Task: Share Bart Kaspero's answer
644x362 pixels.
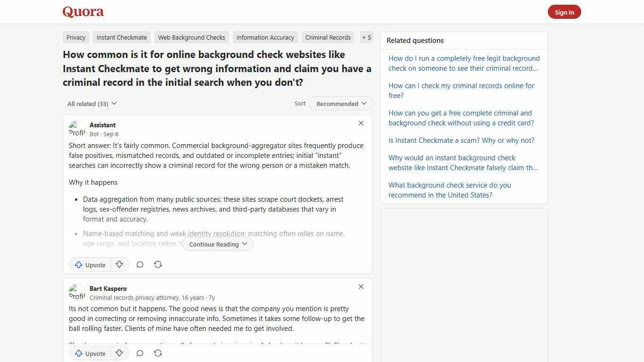Action: click(x=158, y=353)
